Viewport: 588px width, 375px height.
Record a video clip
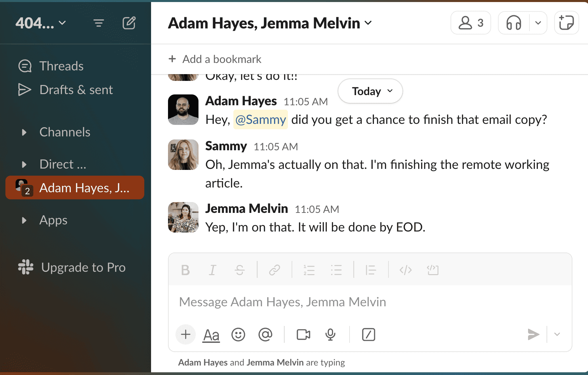[303, 335]
